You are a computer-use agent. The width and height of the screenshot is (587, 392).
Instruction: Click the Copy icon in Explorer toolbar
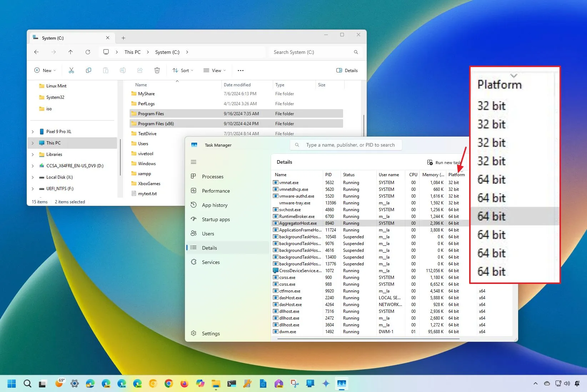pyautogui.click(x=89, y=70)
